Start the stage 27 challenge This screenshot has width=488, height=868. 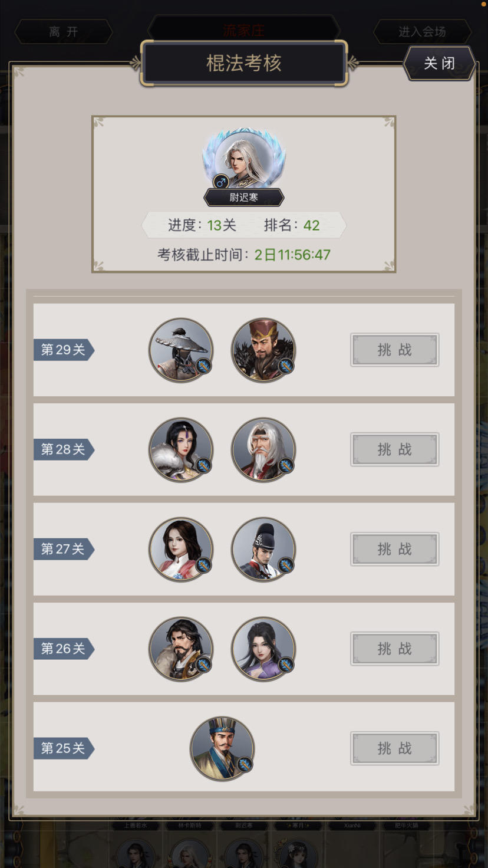coord(395,550)
